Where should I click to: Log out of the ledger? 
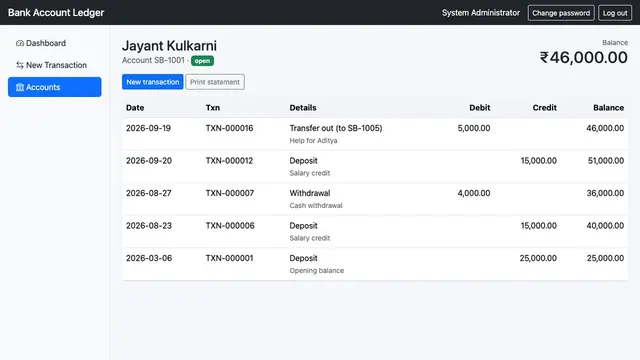615,13
